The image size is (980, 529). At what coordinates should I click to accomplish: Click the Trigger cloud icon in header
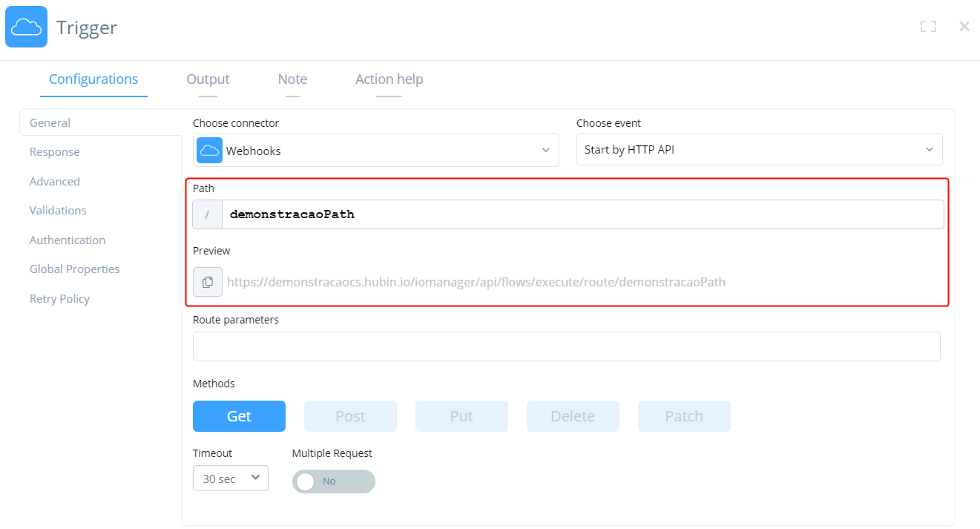pyautogui.click(x=25, y=26)
